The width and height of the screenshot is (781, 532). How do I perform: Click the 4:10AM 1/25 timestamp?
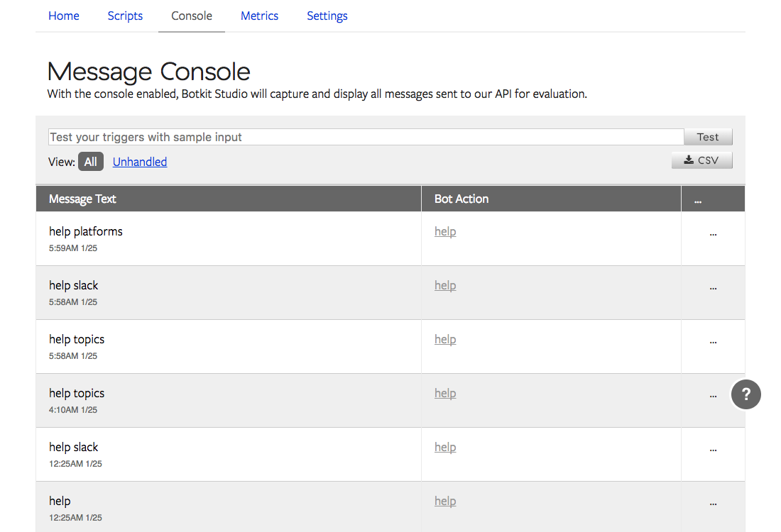[73, 409]
